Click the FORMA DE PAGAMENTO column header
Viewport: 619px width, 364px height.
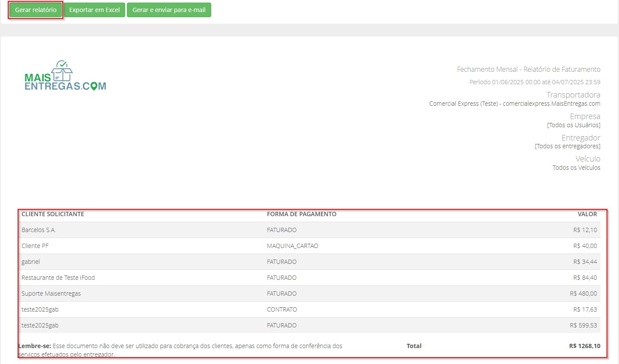coord(302,214)
